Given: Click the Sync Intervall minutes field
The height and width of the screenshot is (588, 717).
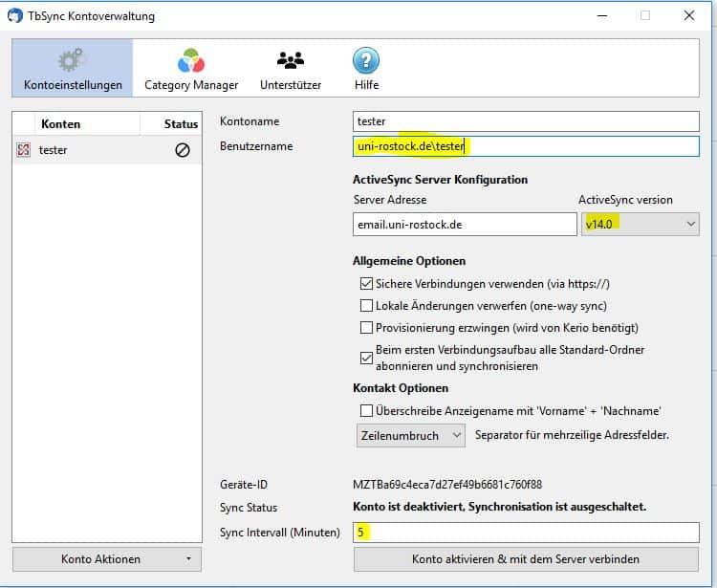Looking at the screenshot, I should 526,533.
